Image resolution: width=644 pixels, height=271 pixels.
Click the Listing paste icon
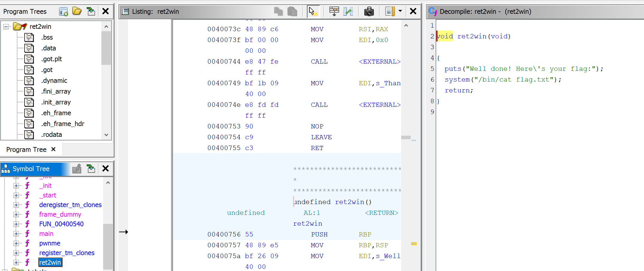tap(292, 11)
